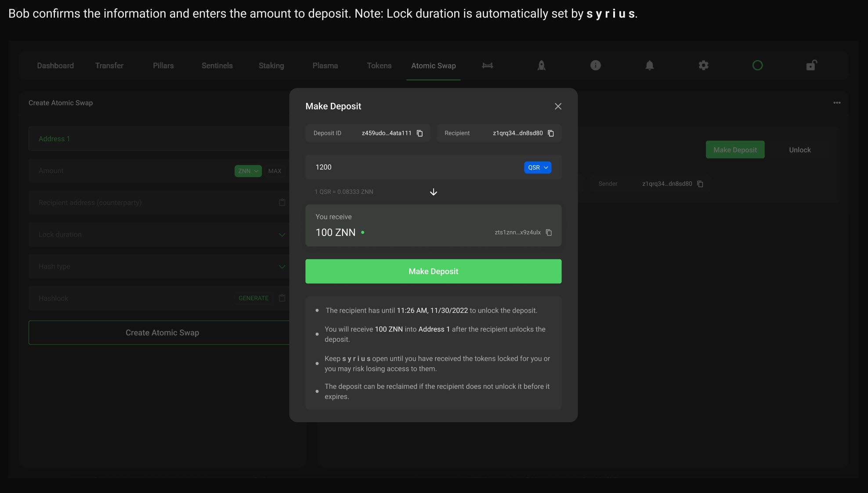Open the settings gear icon
Viewport: 868px width, 493px height.
click(703, 65)
